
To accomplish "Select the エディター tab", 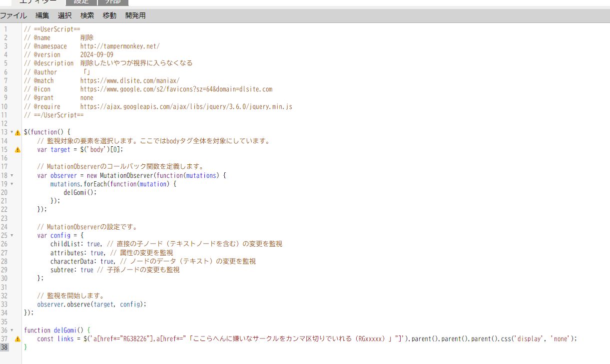I will click(x=38, y=2).
